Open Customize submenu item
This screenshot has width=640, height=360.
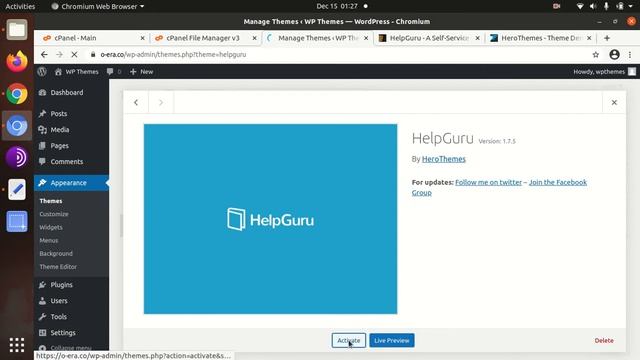54,214
